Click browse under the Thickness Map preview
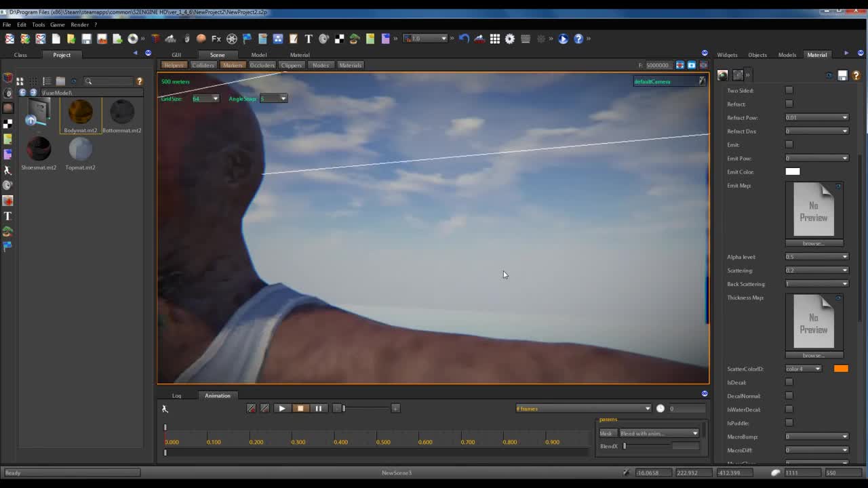 (814, 354)
